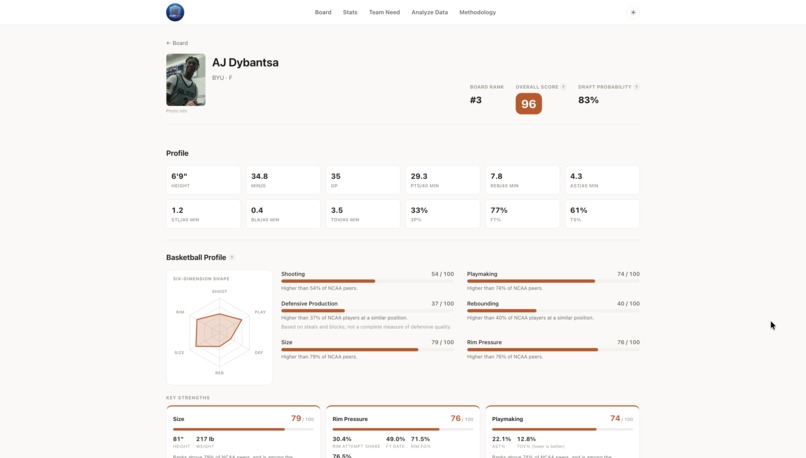Click the AJ Dybantsa name heading

click(x=245, y=63)
